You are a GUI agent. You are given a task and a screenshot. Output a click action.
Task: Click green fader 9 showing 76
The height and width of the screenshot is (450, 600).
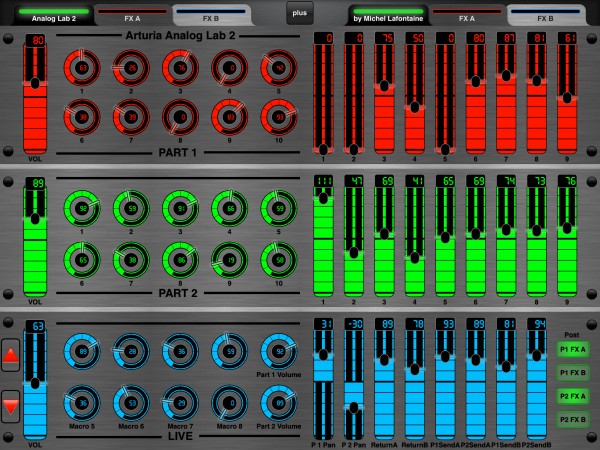pos(567,242)
